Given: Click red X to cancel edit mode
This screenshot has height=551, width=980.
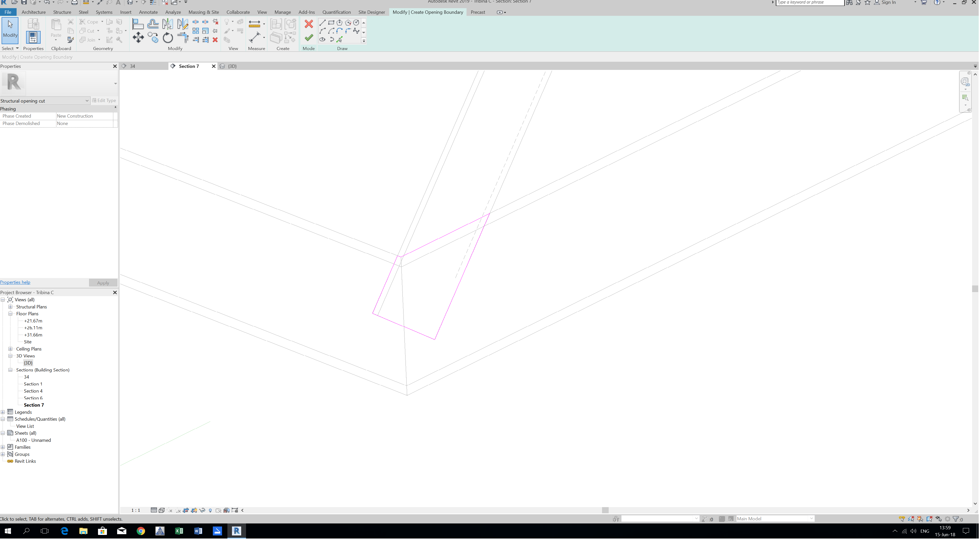Looking at the screenshot, I should pyautogui.click(x=309, y=24).
